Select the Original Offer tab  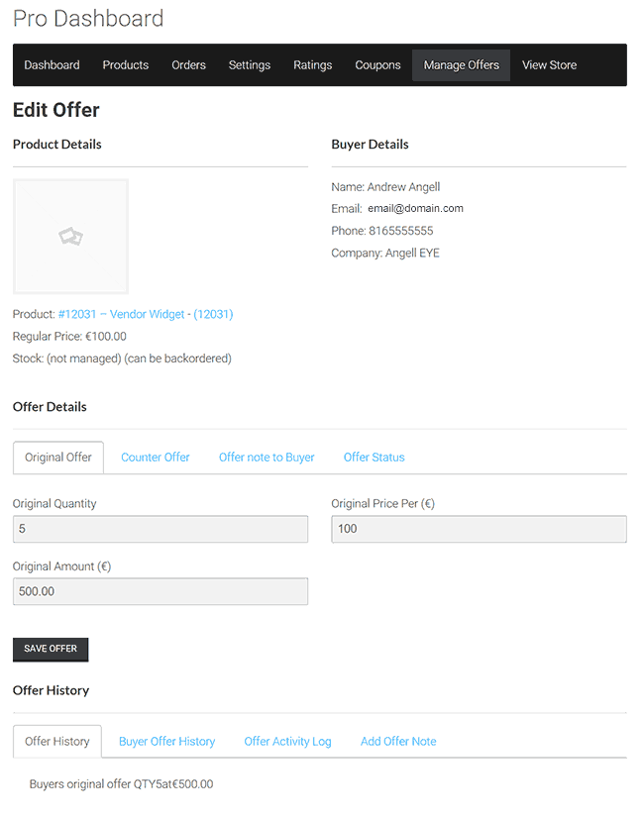58,458
